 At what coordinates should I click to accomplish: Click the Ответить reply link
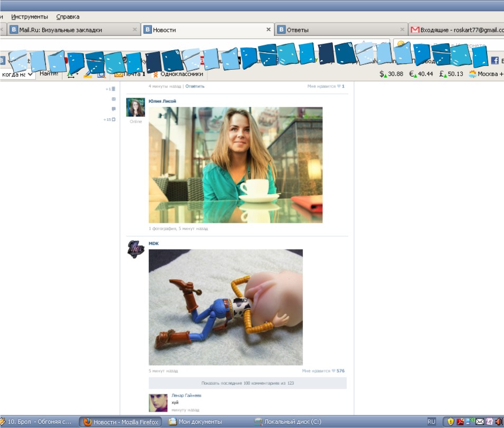195,86
